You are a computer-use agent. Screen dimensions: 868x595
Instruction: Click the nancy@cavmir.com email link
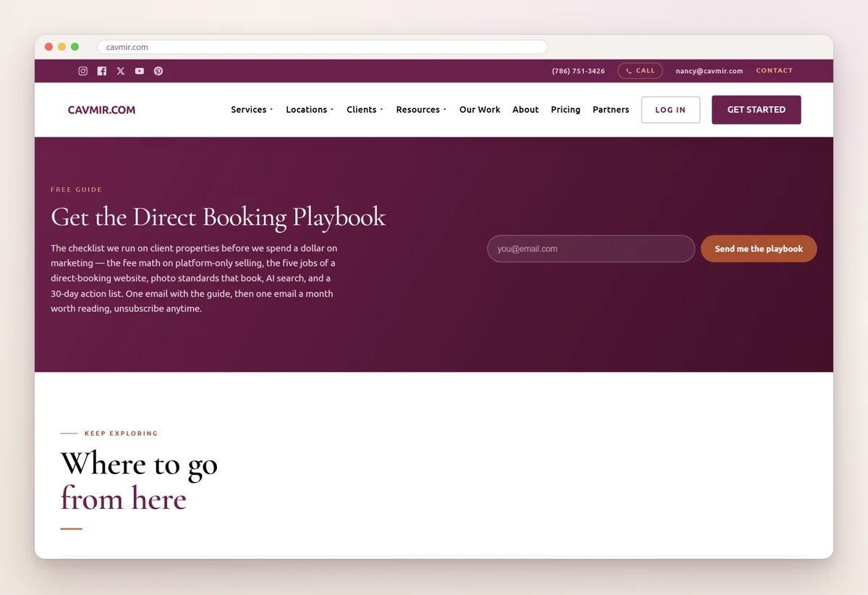709,71
